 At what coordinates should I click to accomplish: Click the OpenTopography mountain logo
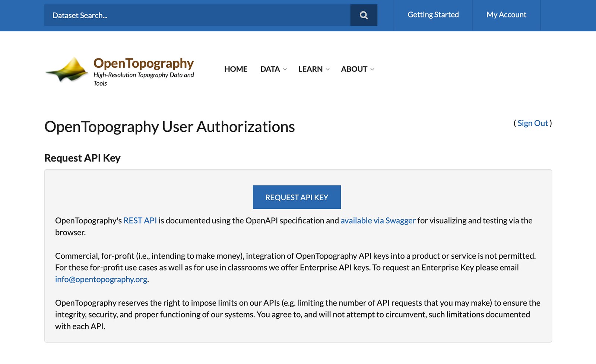coord(67,70)
